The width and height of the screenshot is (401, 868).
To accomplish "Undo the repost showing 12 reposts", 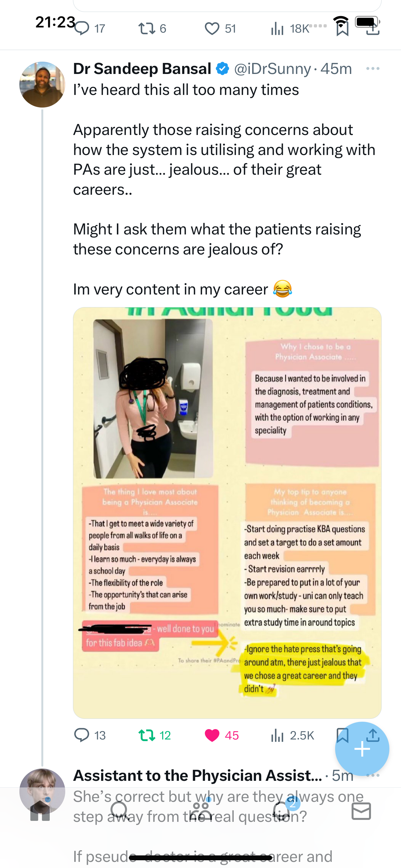I will pyautogui.click(x=155, y=735).
